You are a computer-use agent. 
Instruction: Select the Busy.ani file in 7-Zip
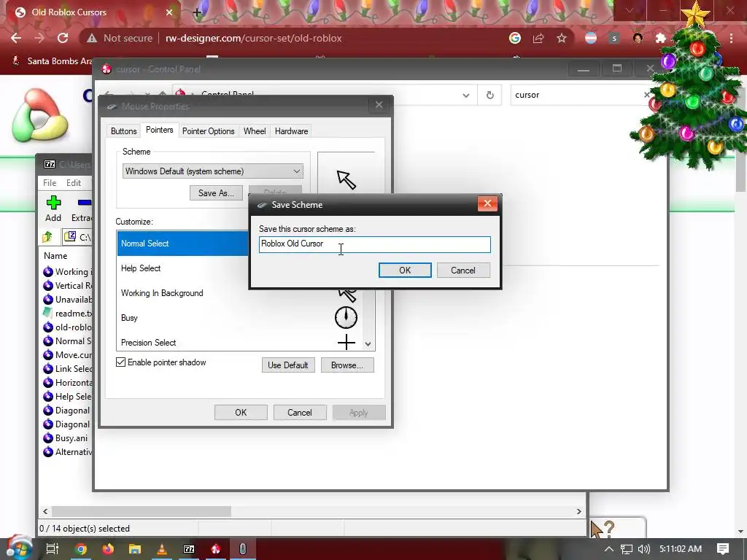(x=65, y=438)
